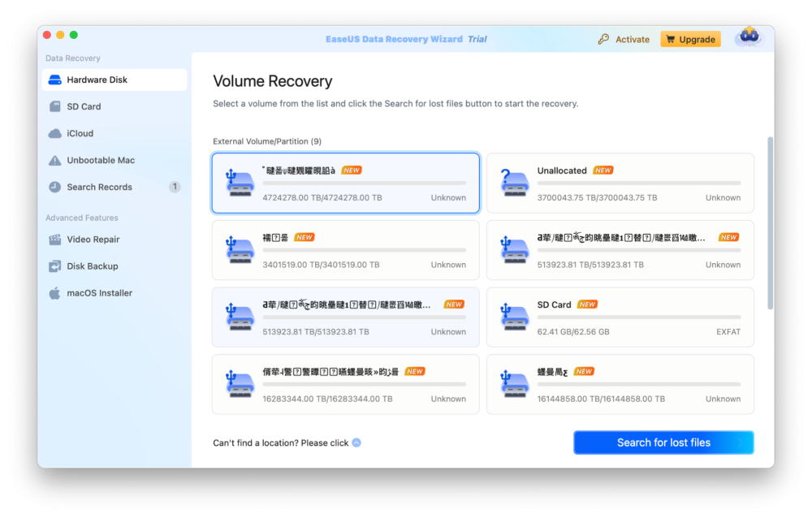
Task: Select the 3401519.00 TB volume card
Action: click(345, 250)
